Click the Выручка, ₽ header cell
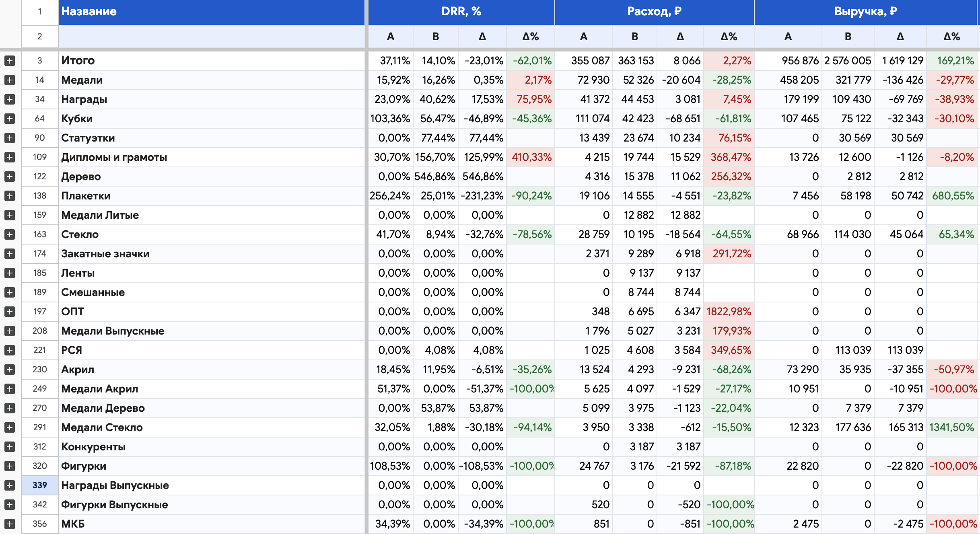The image size is (980, 534). coord(866,12)
